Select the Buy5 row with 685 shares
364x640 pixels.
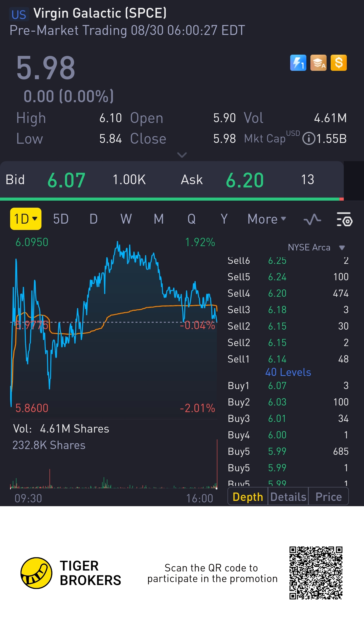[x=288, y=452]
